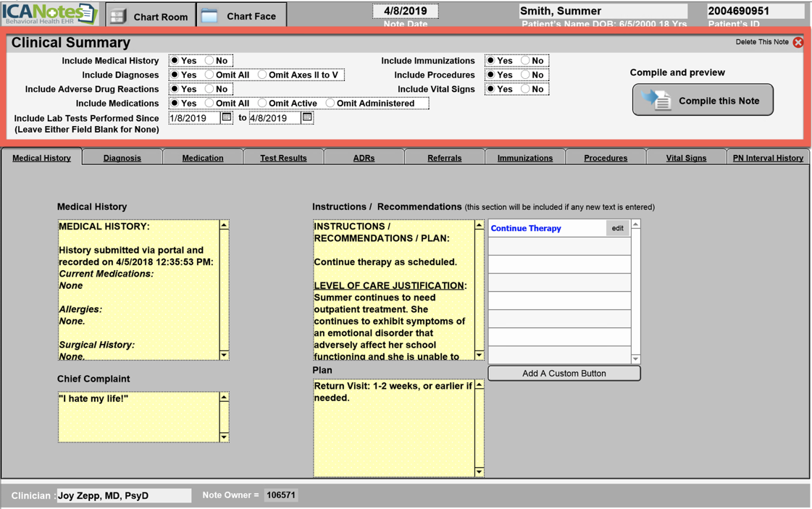812x509 pixels.
Task: Switch to the Diagnosis tab
Action: [122, 158]
